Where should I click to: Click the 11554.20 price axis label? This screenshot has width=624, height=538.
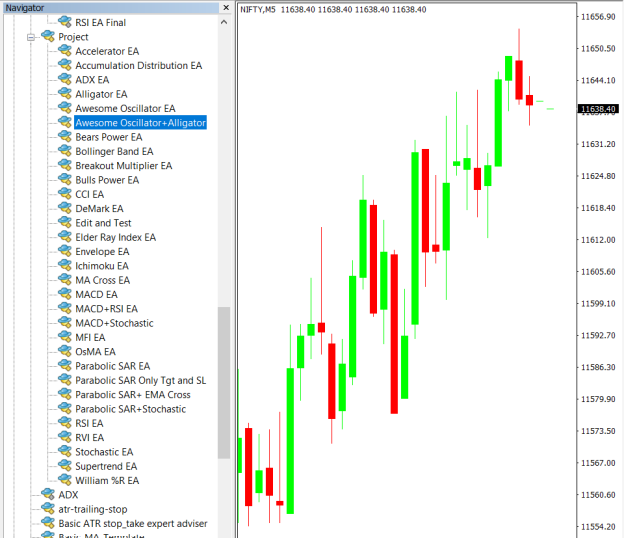tap(598, 526)
